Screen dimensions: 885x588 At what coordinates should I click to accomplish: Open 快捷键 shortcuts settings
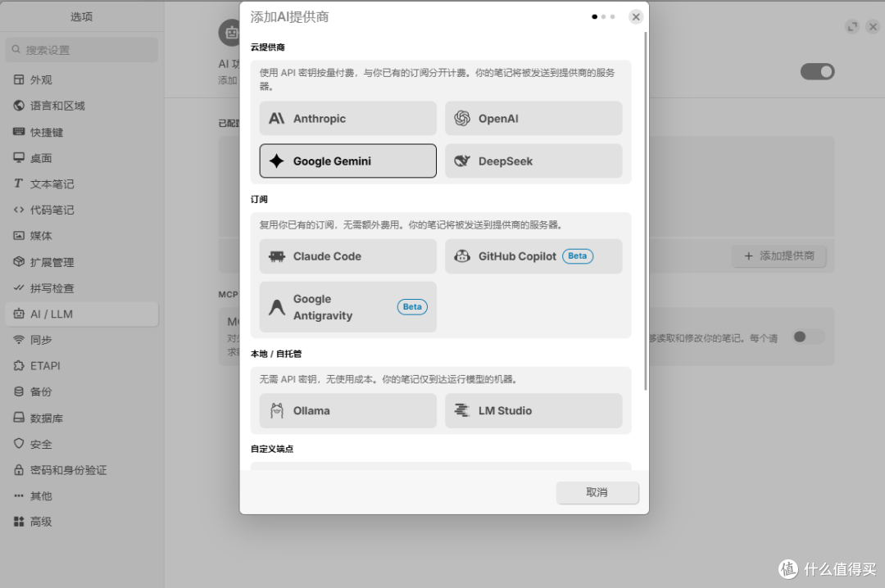tap(82, 132)
